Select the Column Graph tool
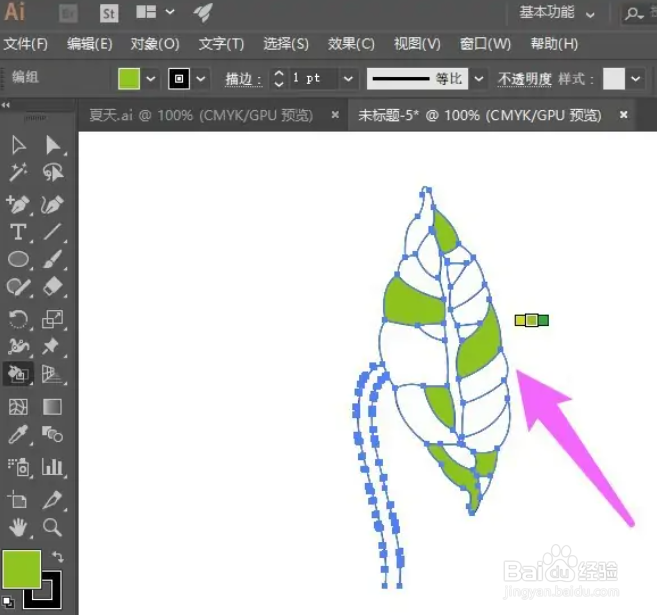Image resolution: width=657 pixels, height=615 pixels. point(52,467)
